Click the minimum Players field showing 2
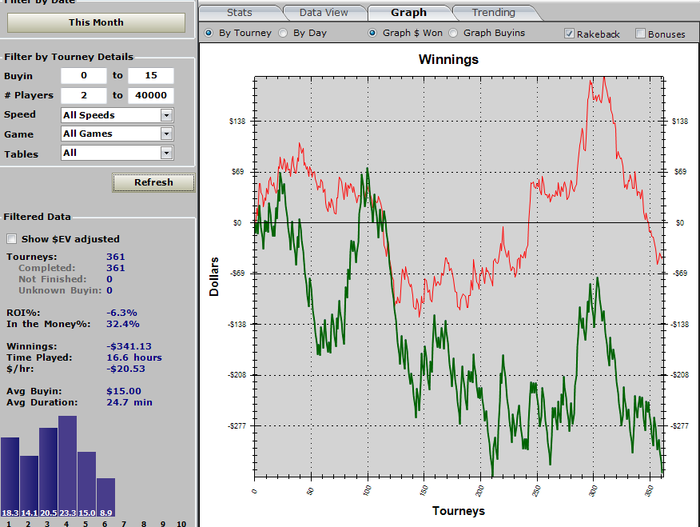 84,95
